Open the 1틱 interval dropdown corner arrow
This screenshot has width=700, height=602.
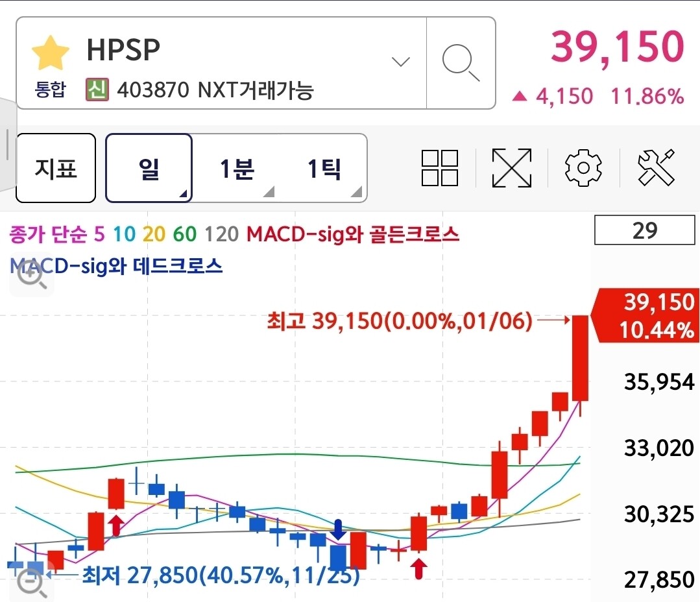356,191
